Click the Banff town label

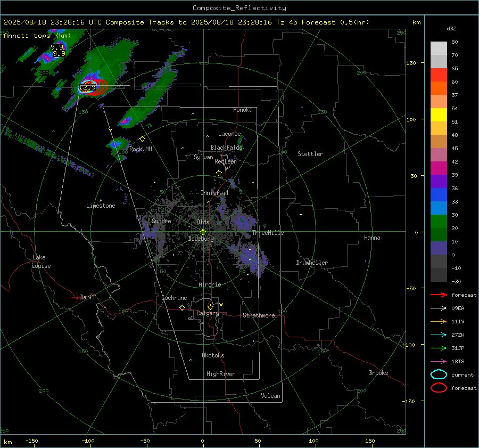pos(88,297)
